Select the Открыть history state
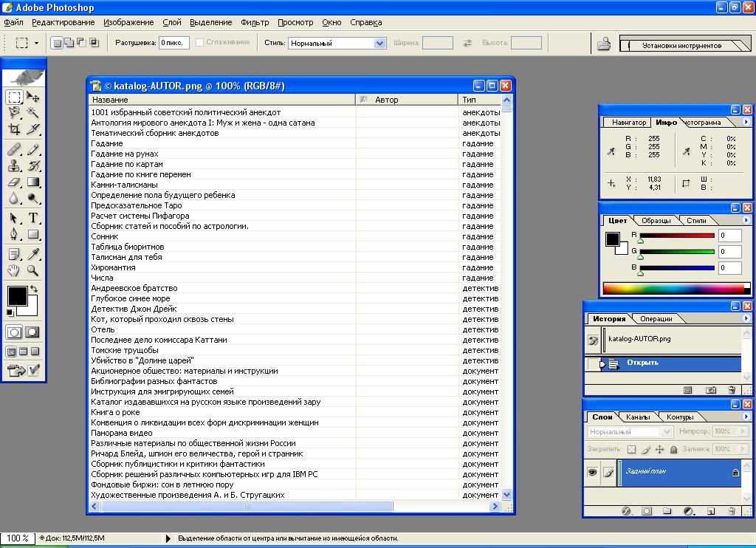Image resolution: width=756 pixels, height=548 pixels. pyautogui.click(x=663, y=363)
